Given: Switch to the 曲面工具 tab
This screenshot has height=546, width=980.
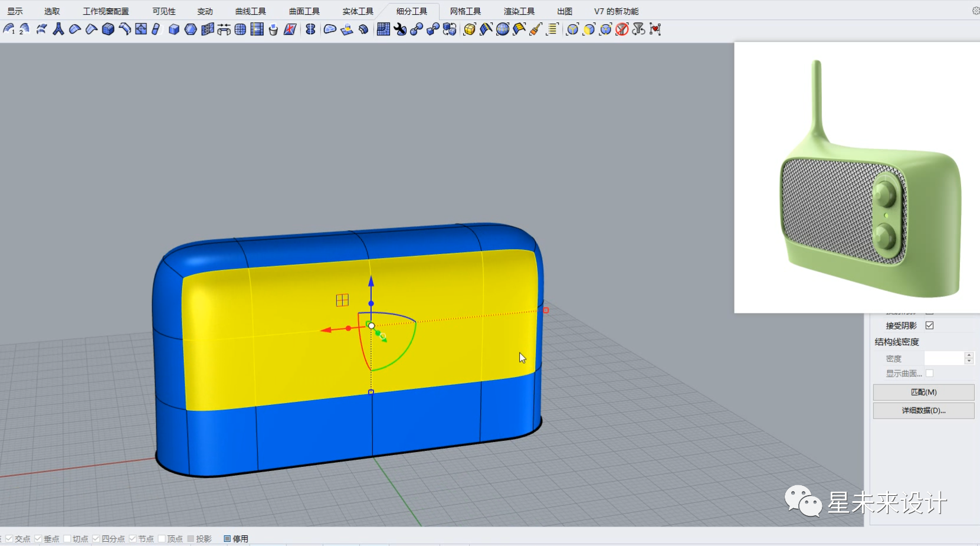Looking at the screenshot, I should [304, 11].
